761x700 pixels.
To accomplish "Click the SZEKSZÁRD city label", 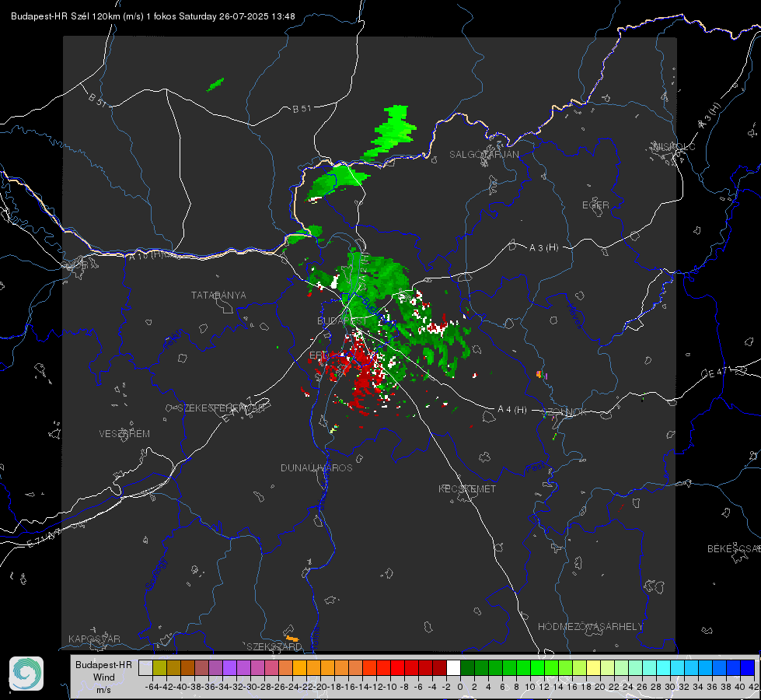I will click(274, 646).
